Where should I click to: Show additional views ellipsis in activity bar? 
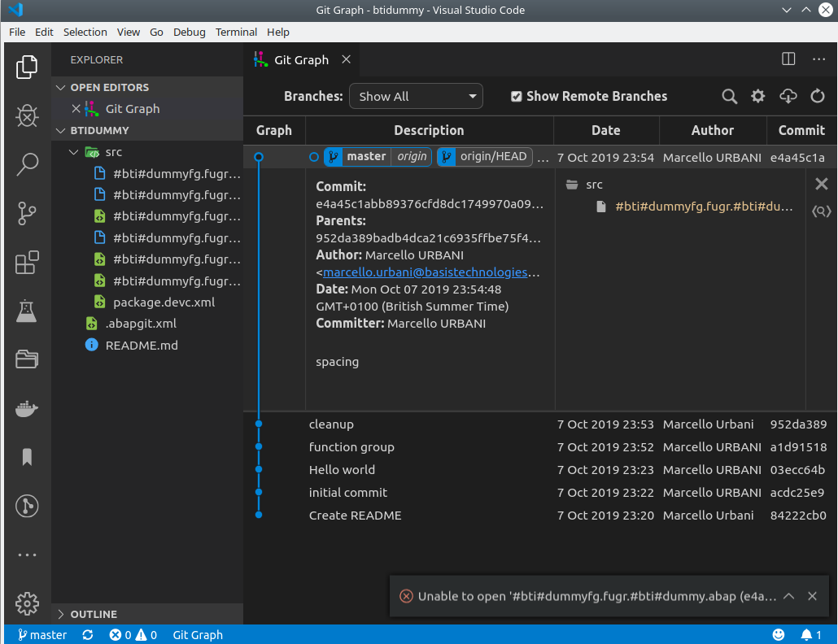point(27,555)
